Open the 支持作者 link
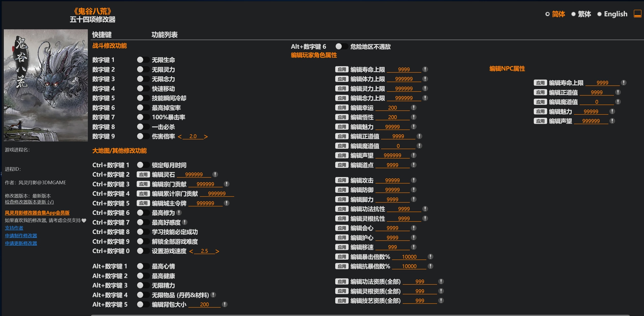Viewport: 644px width, 316px height. click(x=14, y=228)
